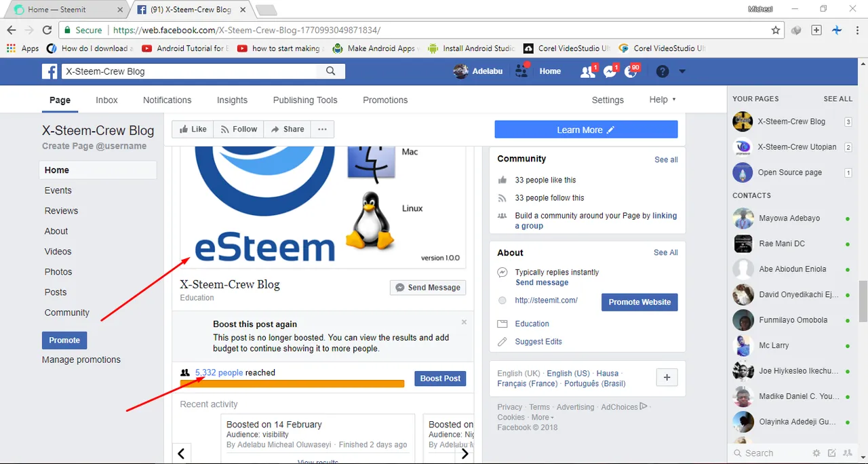Click the Like button
The width and height of the screenshot is (868, 464).
click(x=193, y=129)
